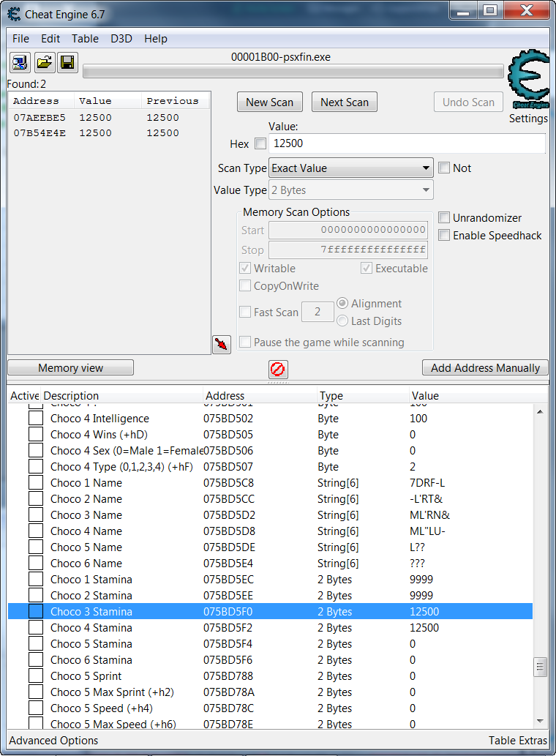Image resolution: width=556 pixels, height=756 pixels.
Task: Click the open process (computer) icon
Action: point(20,63)
